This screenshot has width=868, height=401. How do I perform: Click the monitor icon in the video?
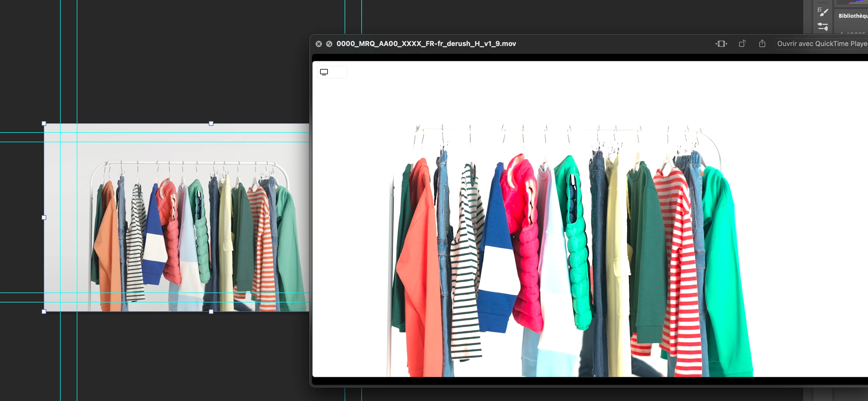[324, 72]
